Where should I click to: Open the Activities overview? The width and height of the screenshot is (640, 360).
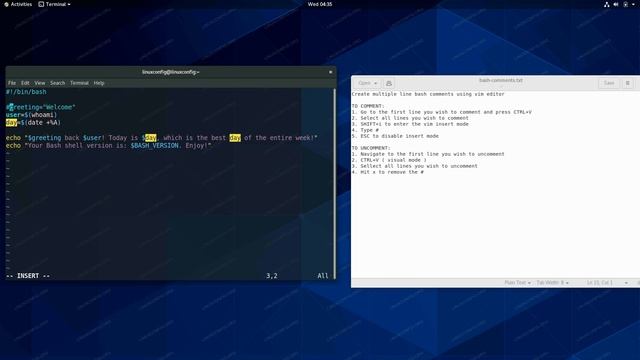pyautogui.click(x=18, y=4)
